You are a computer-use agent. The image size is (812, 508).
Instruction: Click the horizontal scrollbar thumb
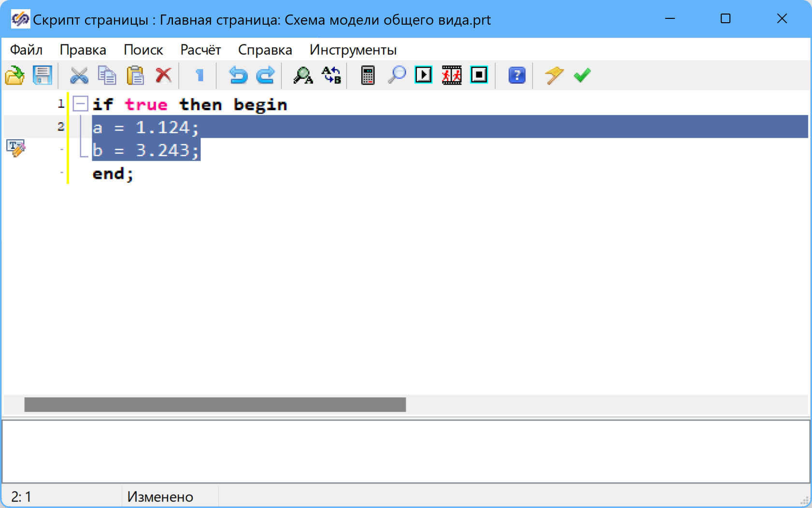click(x=215, y=405)
